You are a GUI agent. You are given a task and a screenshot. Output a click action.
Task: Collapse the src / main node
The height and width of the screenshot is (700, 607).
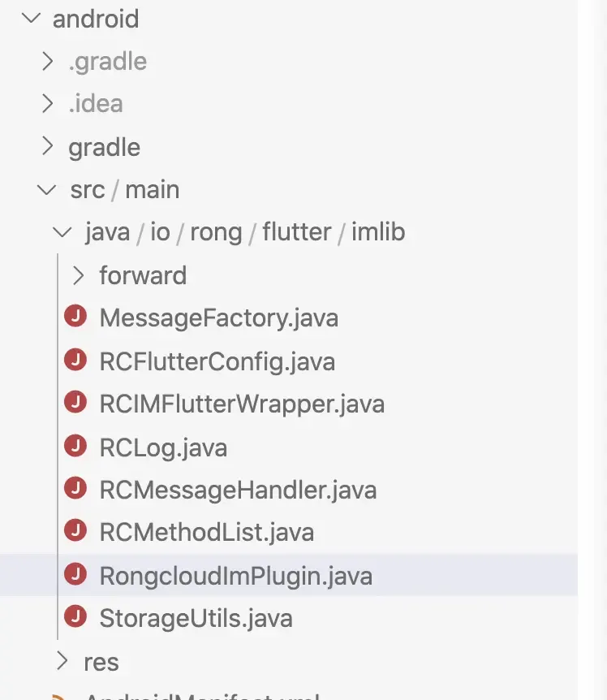(47, 189)
